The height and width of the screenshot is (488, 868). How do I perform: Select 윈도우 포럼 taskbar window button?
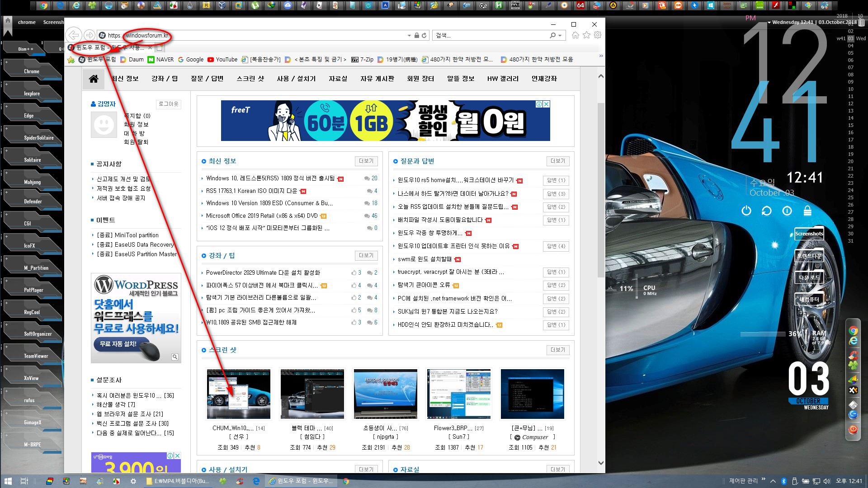click(301, 481)
